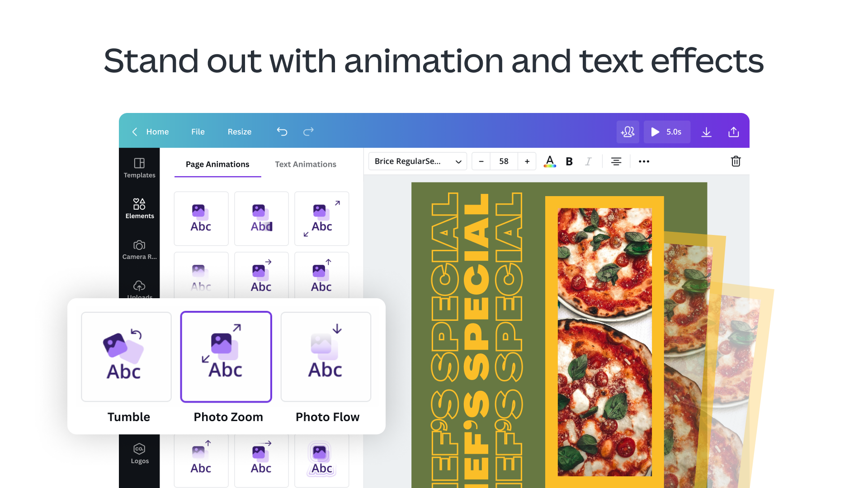Choose bottom-row animation with dotted right arrow
This screenshot has width=868, height=488.
pos(261,461)
